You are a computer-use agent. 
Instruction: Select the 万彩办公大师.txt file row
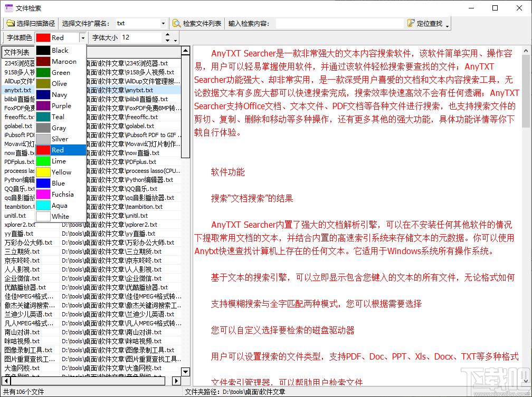[x=92, y=243]
